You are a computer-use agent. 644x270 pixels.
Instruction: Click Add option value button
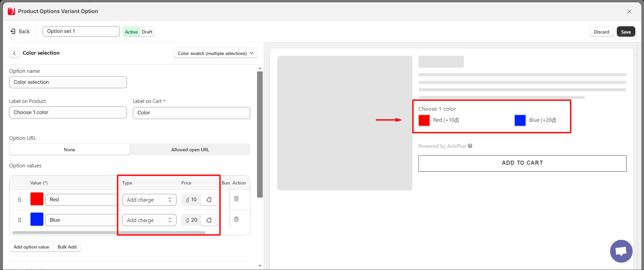click(31, 247)
